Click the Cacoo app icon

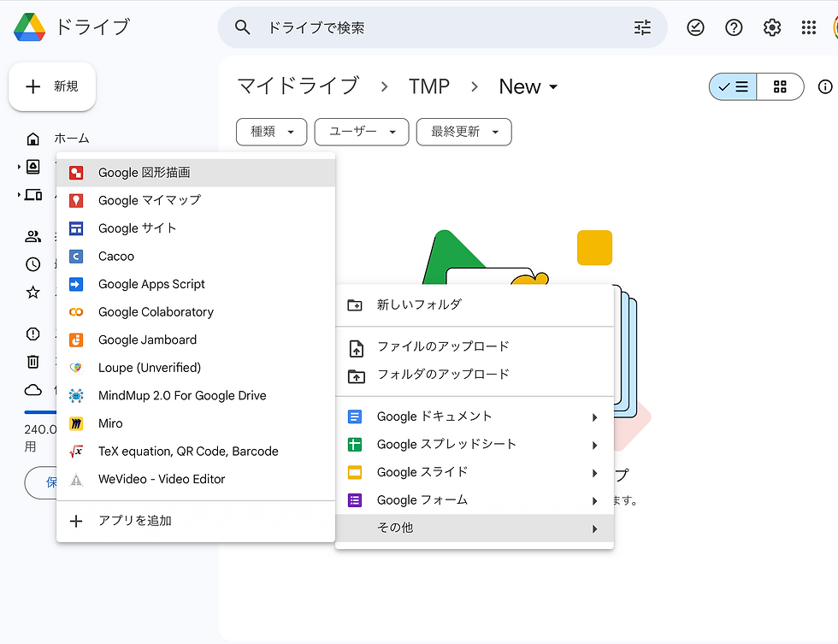(76, 257)
